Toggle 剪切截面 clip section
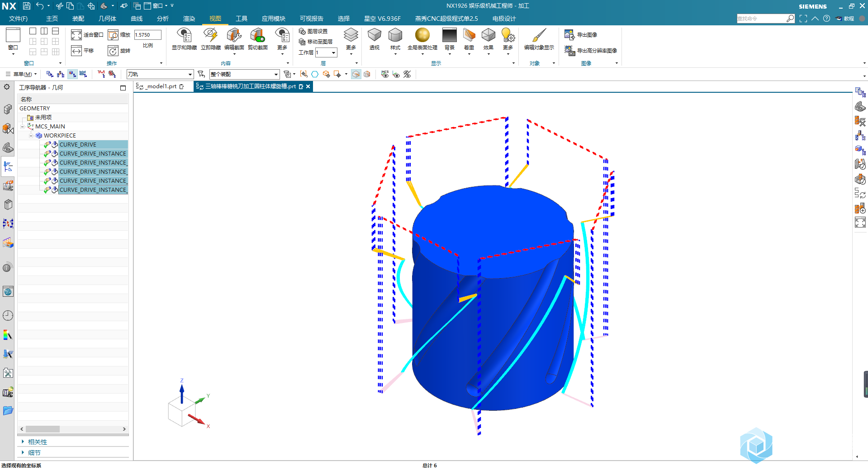Viewport: 868px width, 470px height. [x=258, y=38]
